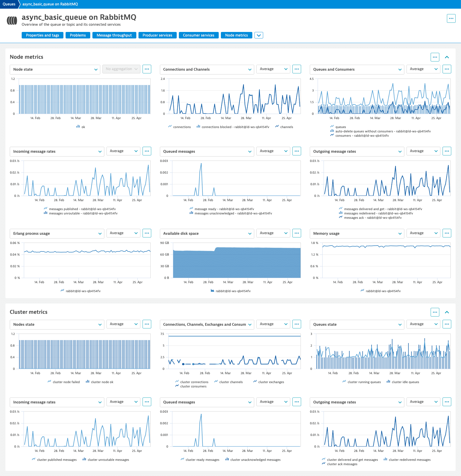Toggle cluster idle queues series
Screen dimensions: 461x476
pos(403,382)
